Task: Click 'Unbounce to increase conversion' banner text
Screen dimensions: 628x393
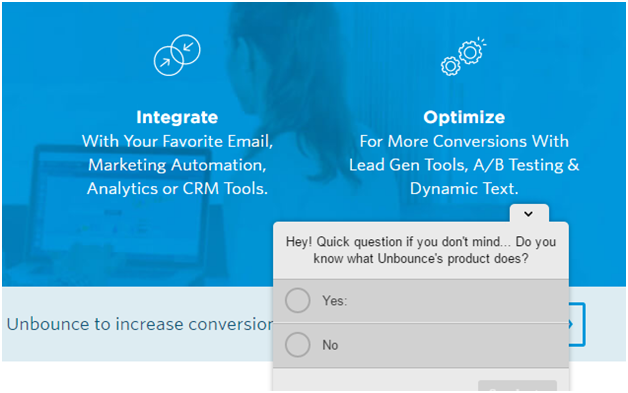Action: point(140,324)
